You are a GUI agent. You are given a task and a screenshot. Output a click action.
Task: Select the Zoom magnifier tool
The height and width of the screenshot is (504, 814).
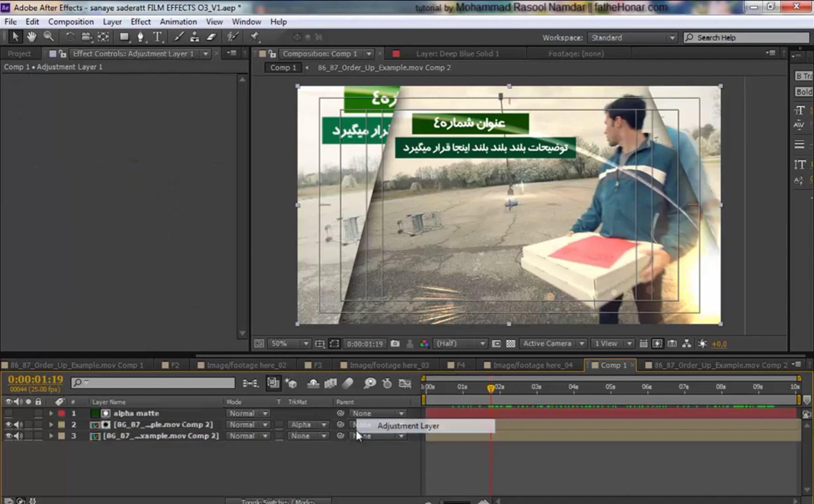(49, 37)
